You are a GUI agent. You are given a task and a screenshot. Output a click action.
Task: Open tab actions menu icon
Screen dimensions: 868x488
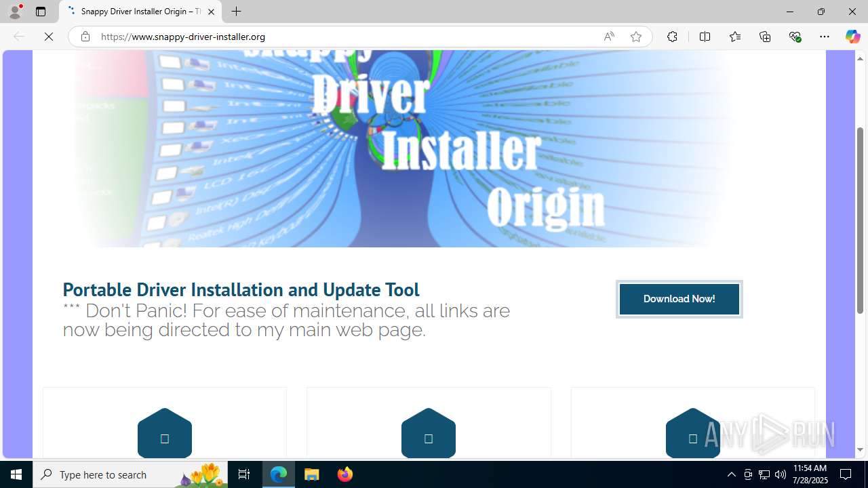pos(41,12)
